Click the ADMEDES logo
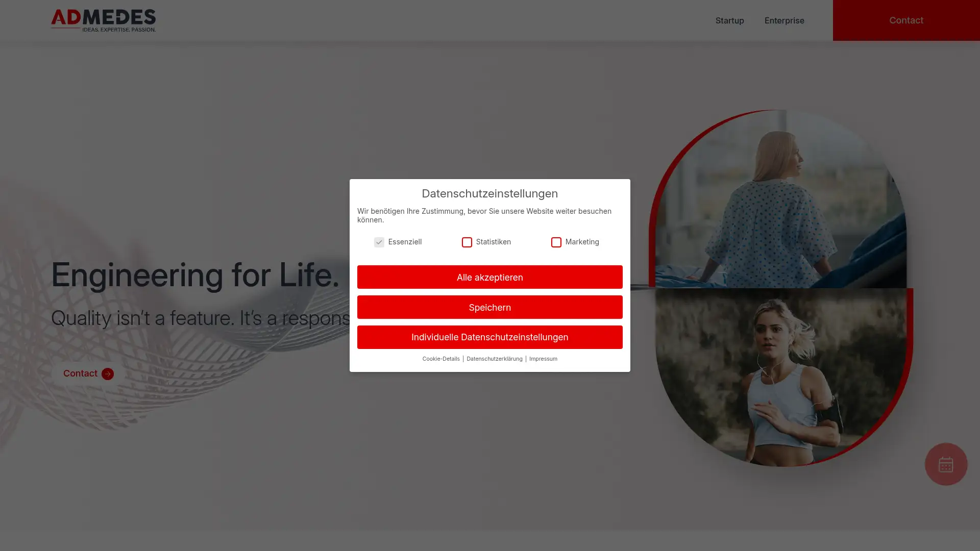Image resolution: width=980 pixels, height=551 pixels. (103, 20)
